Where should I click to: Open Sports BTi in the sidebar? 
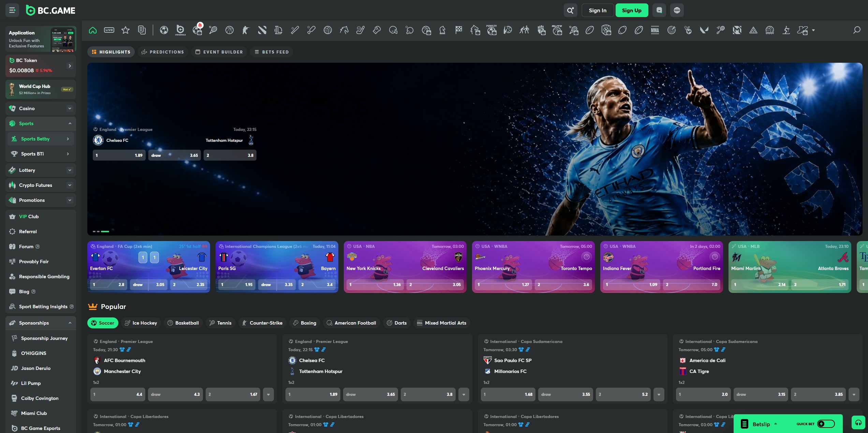pyautogui.click(x=41, y=154)
